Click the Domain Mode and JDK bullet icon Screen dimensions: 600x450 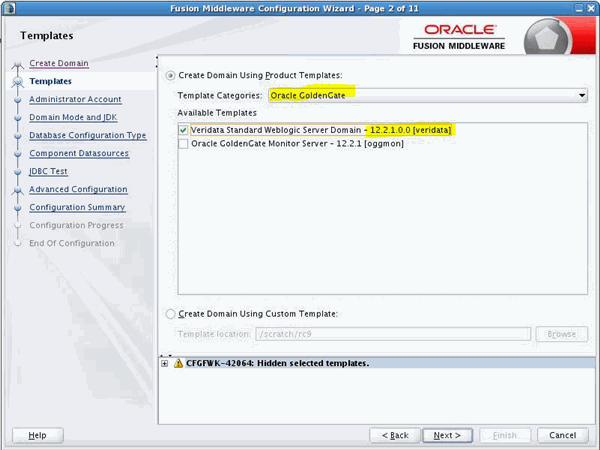[x=18, y=118]
